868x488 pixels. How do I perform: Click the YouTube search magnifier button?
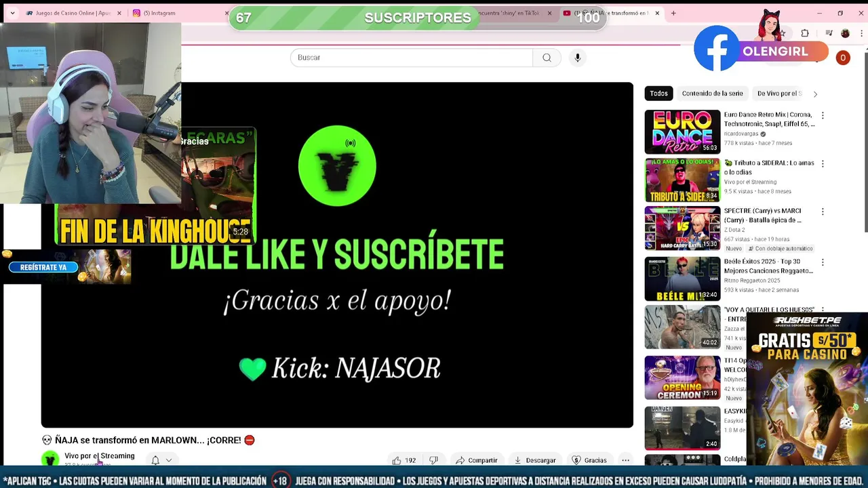547,58
